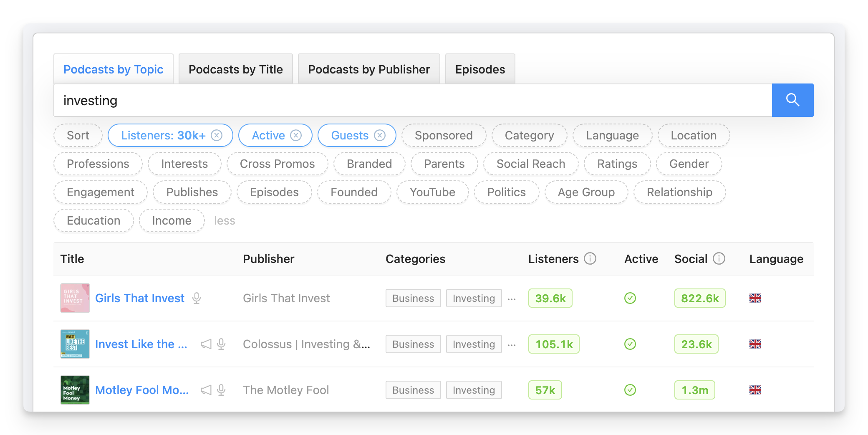Open the Girls That Invest podcast link
This screenshot has height=435, width=868.
pyautogui.click(x=140, y=298)
